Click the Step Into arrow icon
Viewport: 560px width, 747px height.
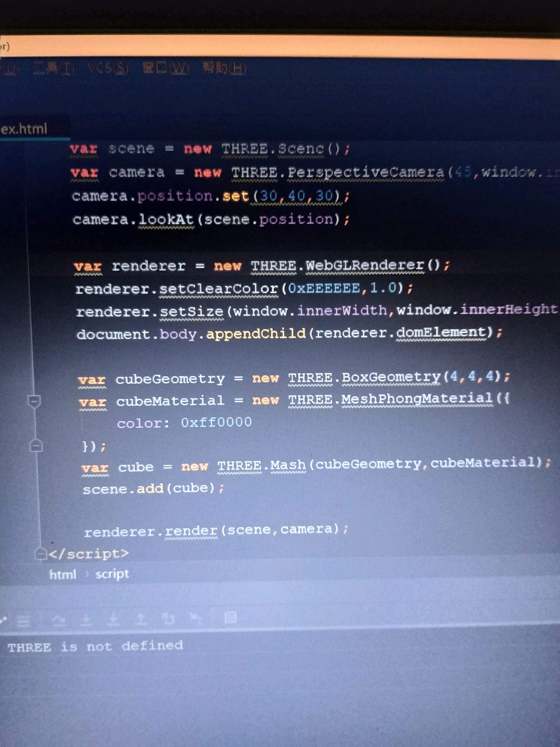(x=86, y=619)
